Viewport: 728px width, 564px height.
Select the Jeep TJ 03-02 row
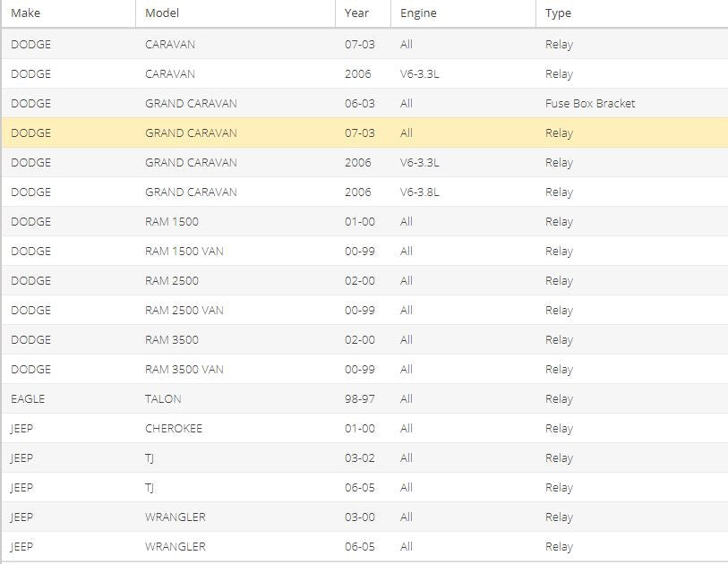point(365,457)
